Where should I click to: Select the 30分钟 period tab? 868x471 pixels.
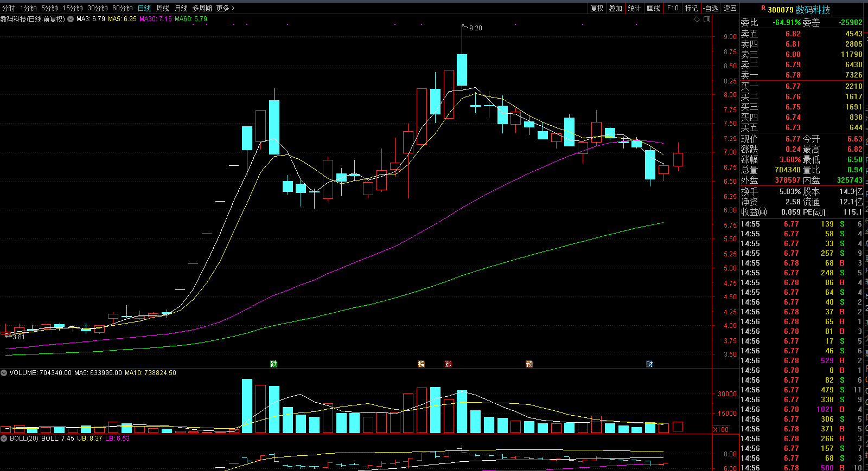coord(98,8)
